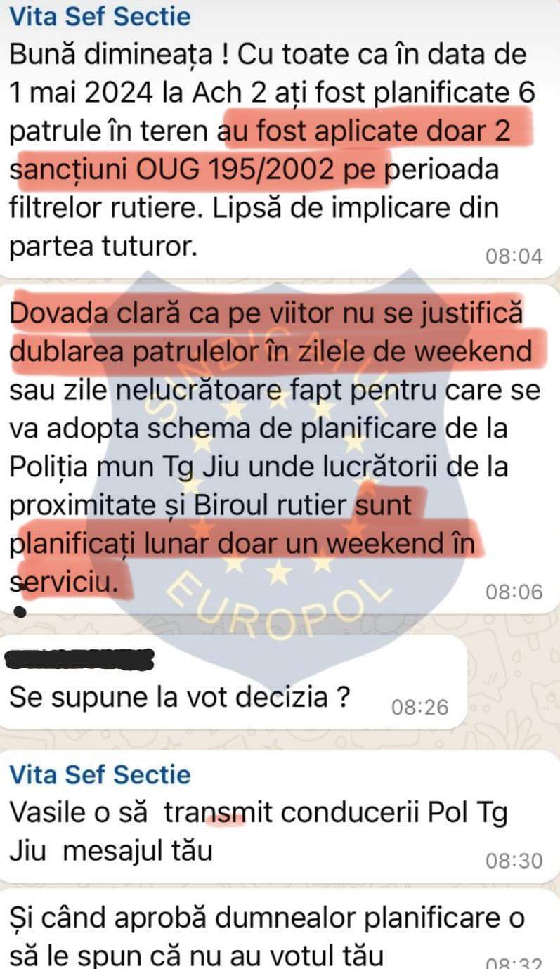The width and height of the screenshot is (560, 969).
Task: Click the 08:30 timestamp
Action: pos(514,860)
